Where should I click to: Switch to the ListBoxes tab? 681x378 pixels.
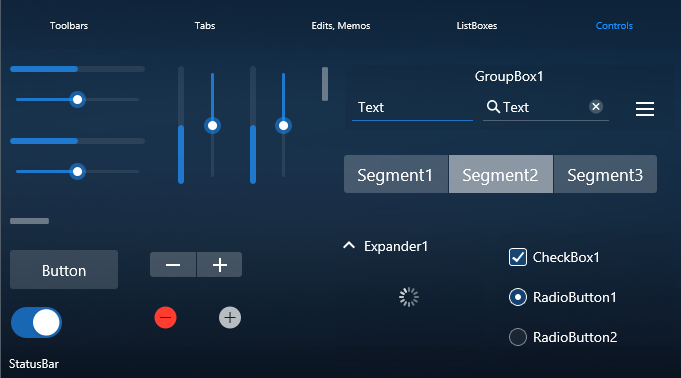point(476,26)
